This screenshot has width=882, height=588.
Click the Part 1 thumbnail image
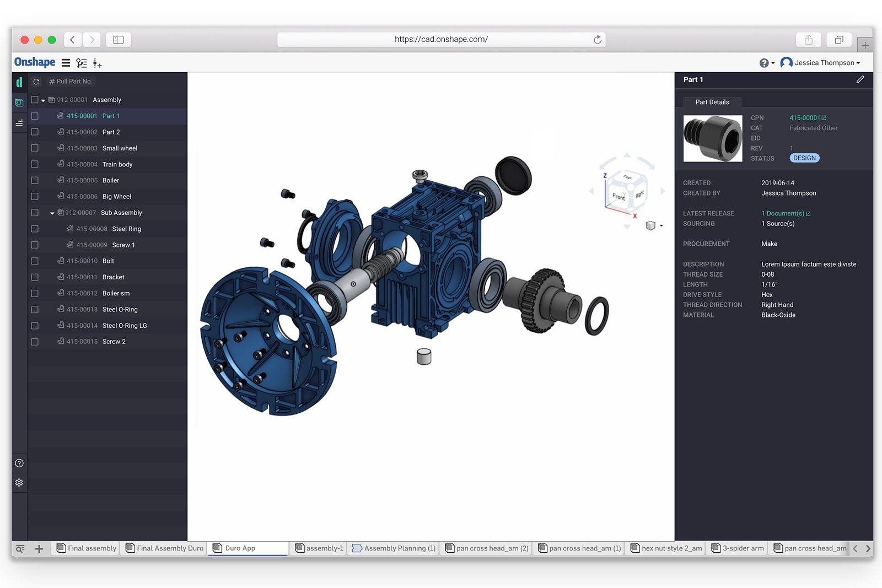(x=713, y=138)
